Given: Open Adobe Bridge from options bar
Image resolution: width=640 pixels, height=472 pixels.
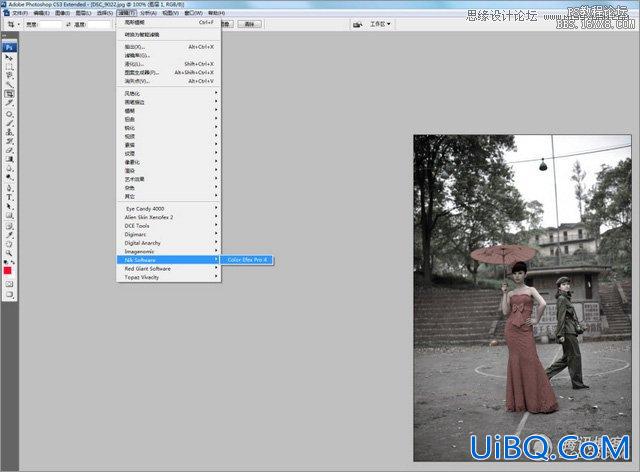Looking at the screenshot, I should (358, 24).
